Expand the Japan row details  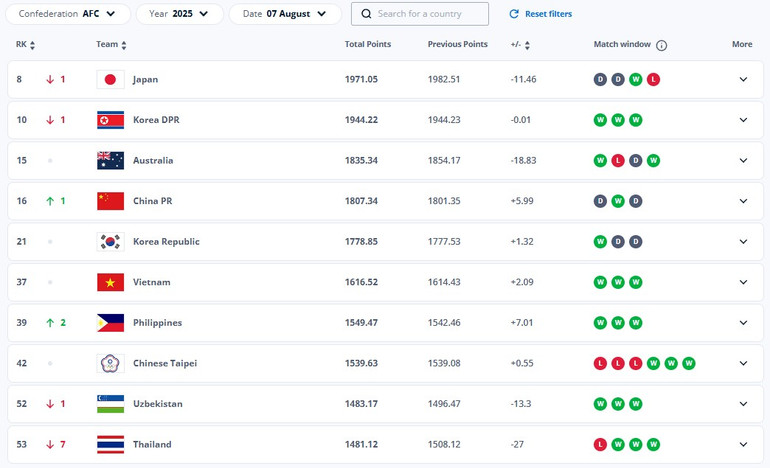tap(743, 79)
